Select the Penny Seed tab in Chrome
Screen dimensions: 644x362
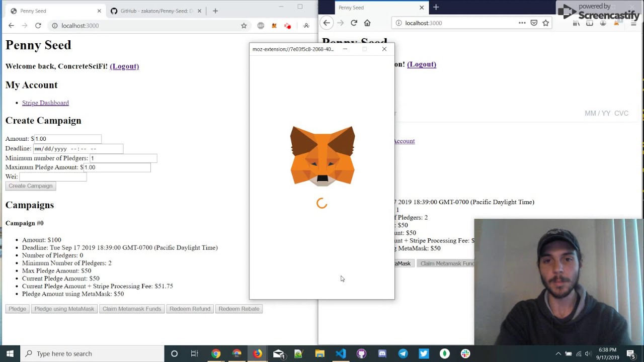click(x=55, y=11)
